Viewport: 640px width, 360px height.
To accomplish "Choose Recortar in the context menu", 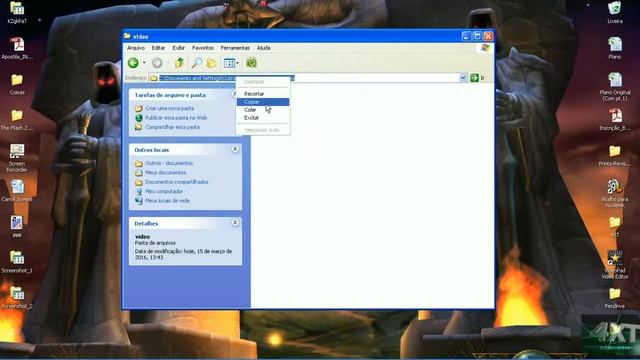I will (x=263, y=94).
